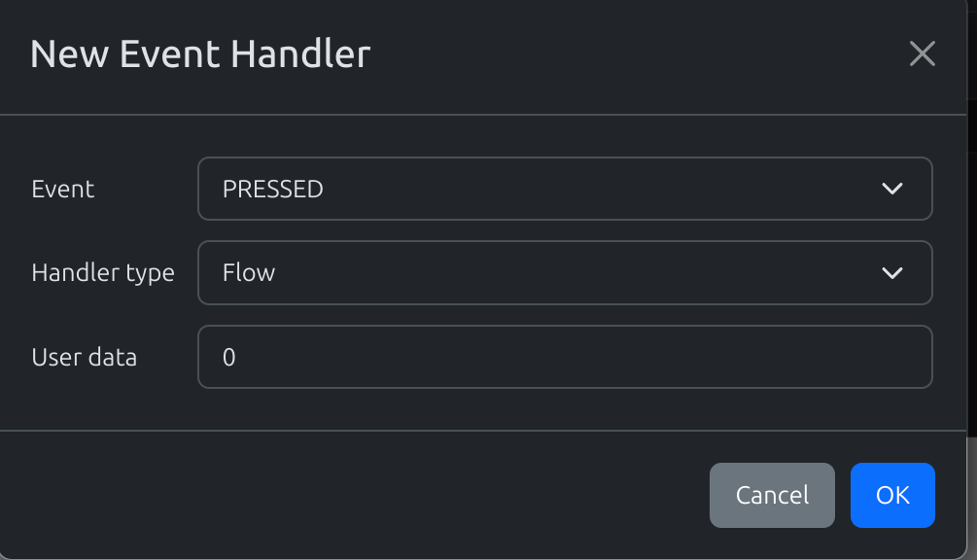
Task: Focus the User data input field
Action: (x=564, y=357)
